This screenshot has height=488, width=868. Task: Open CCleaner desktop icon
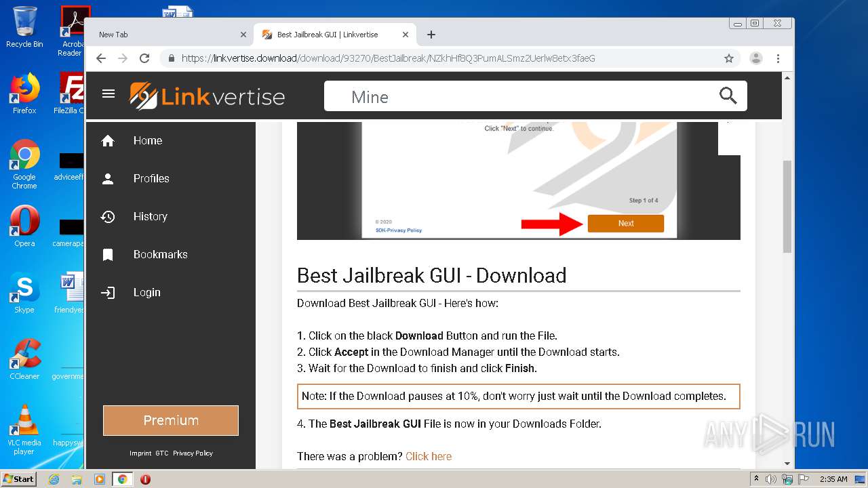tap(24, 359)
